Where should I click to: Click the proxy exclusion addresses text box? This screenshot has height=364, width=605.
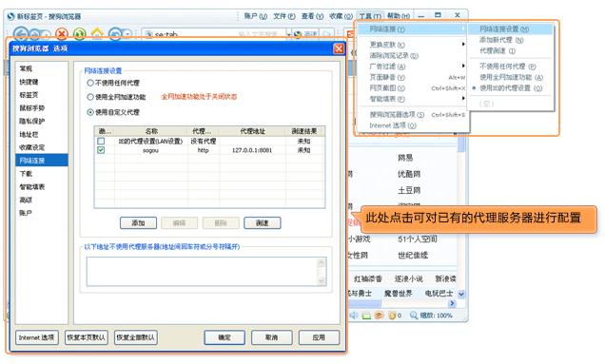206,272
